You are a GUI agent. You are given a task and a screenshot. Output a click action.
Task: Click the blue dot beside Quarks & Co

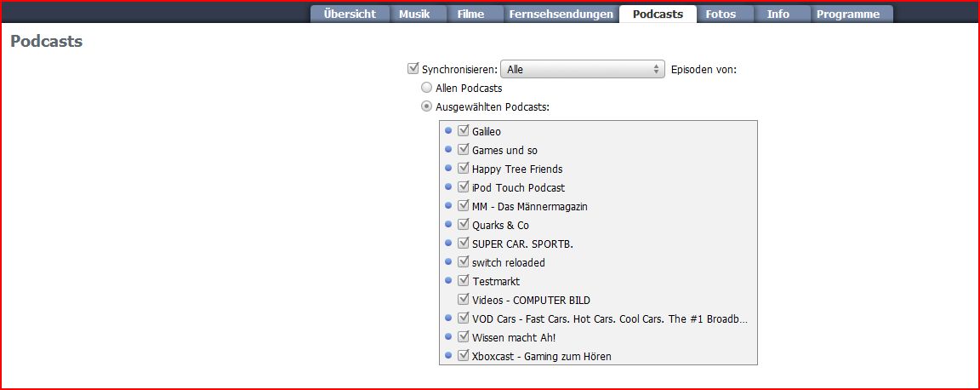[x=448, y=224]
